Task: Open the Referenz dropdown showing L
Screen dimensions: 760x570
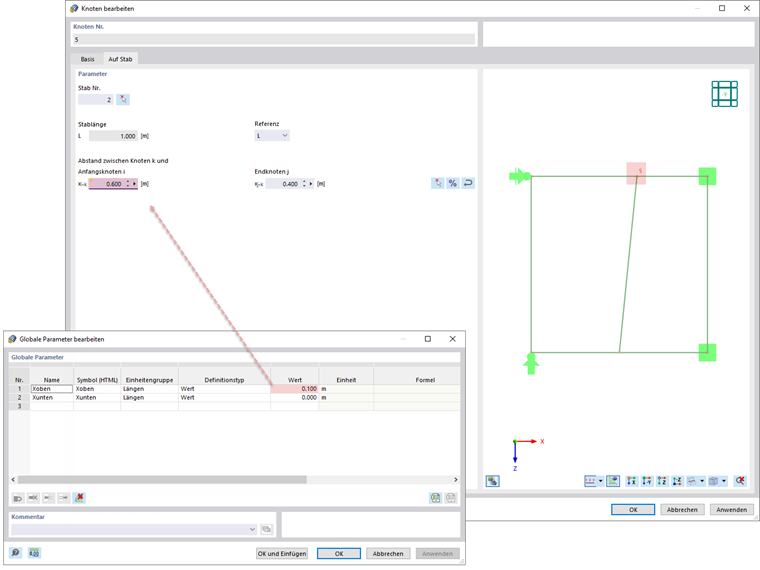Action: (272, 136)
